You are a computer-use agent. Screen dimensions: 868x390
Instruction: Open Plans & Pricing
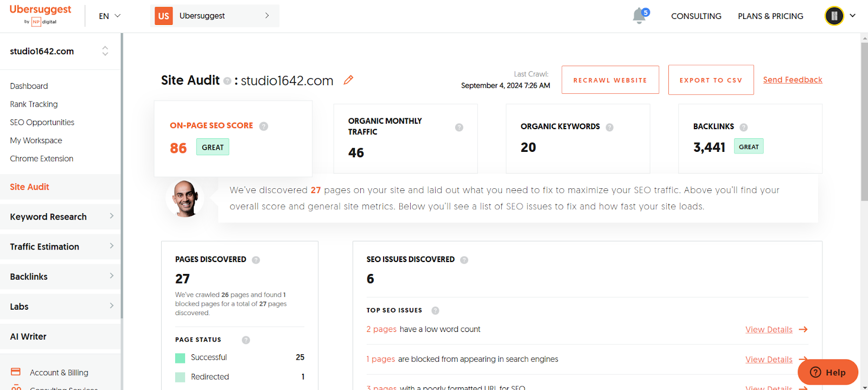click(x=770, y=16)
